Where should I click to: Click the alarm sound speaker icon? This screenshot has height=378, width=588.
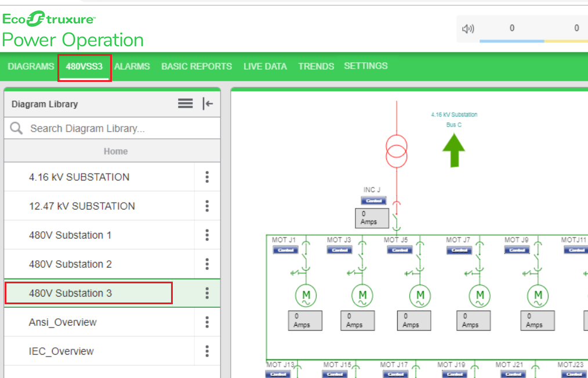(x=468, y=29)
